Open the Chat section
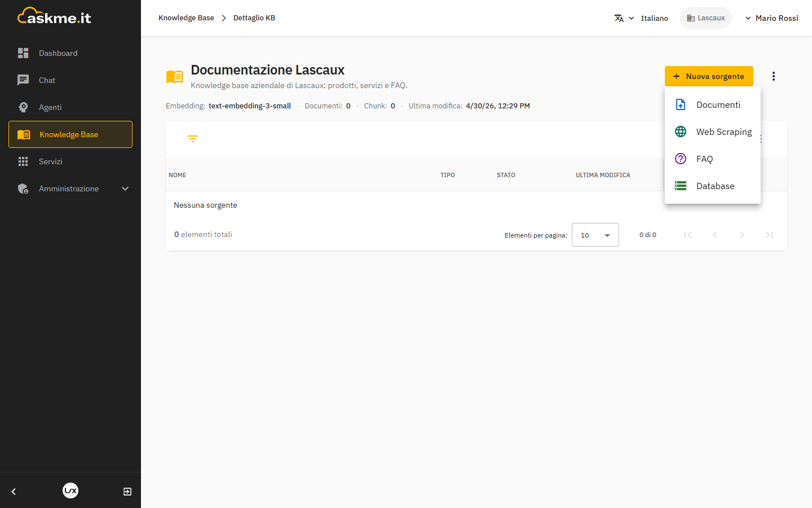 [x=70, y=80]
